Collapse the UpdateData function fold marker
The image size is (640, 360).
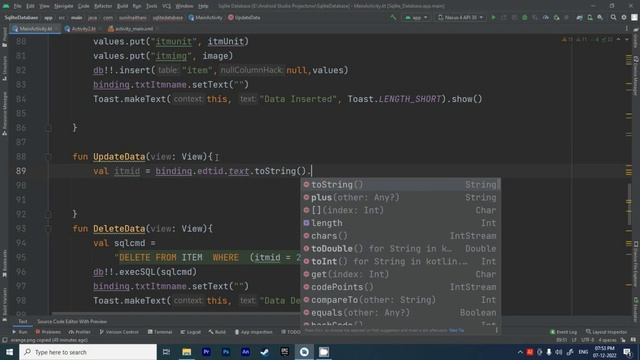pos(48,157)
